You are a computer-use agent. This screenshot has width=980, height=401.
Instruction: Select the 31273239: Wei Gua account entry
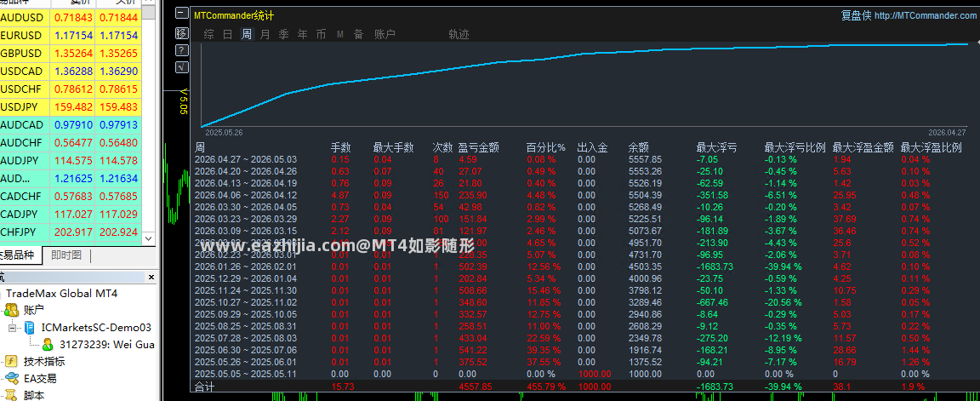[107, 344]
